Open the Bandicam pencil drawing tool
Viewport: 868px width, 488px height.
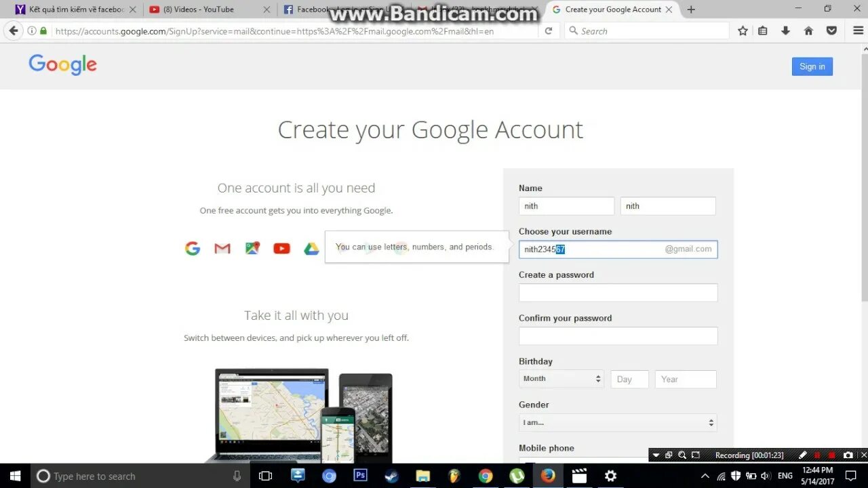(x=803, y=455)
